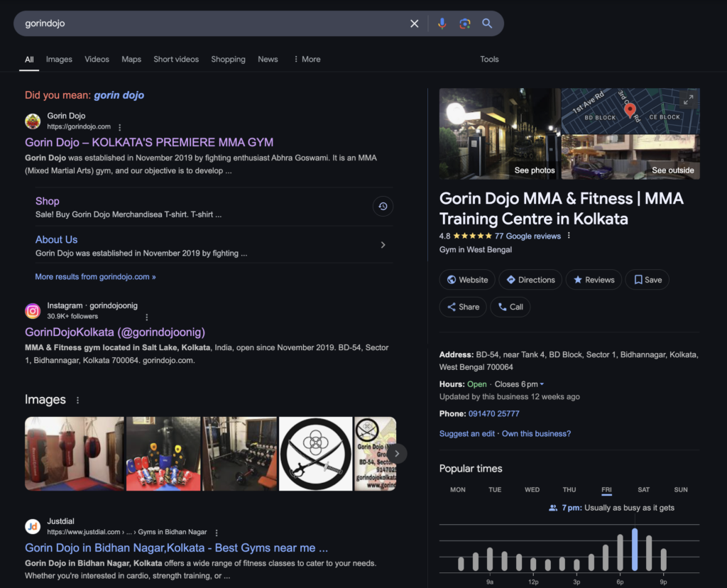Click phone number 091470 25777
727x588 pixels.
[x=494, y=413]
